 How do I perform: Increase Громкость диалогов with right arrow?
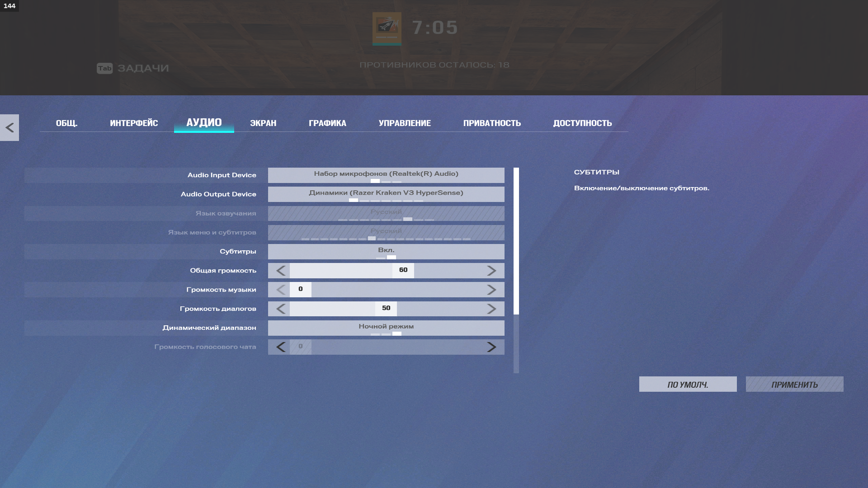point(491,309)
